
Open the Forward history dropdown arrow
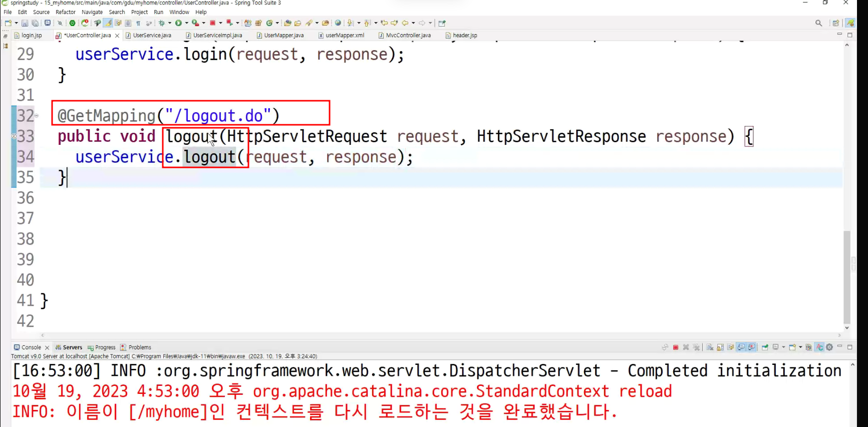pos(430,23)
